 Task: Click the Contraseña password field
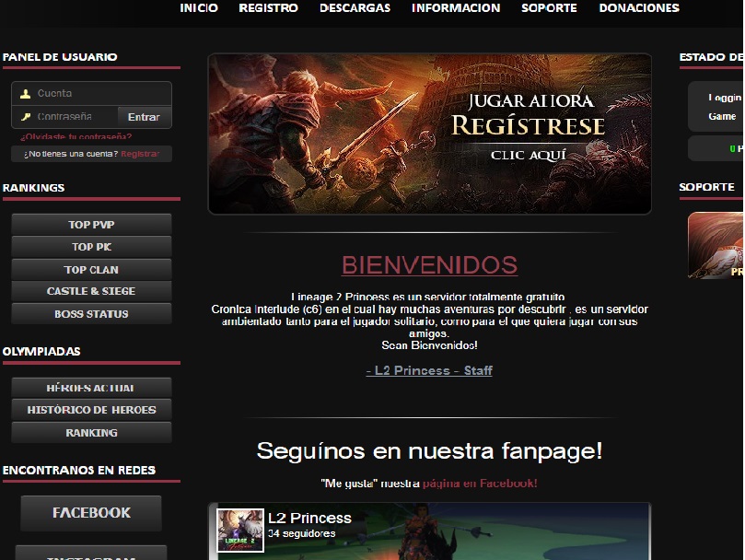click(x=65, y=116)
